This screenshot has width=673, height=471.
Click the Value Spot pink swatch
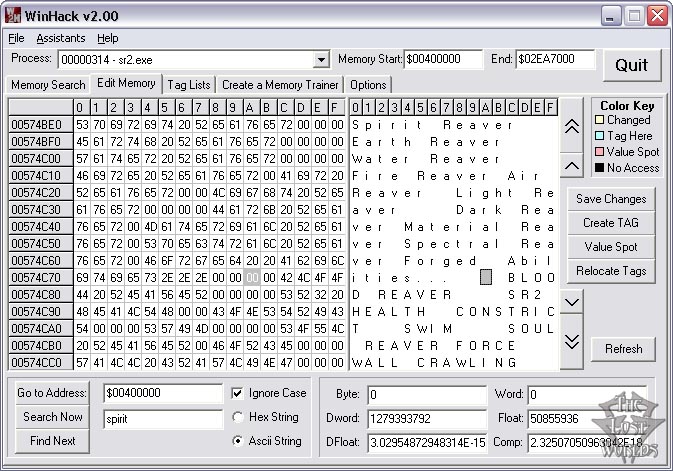[600, 152]
